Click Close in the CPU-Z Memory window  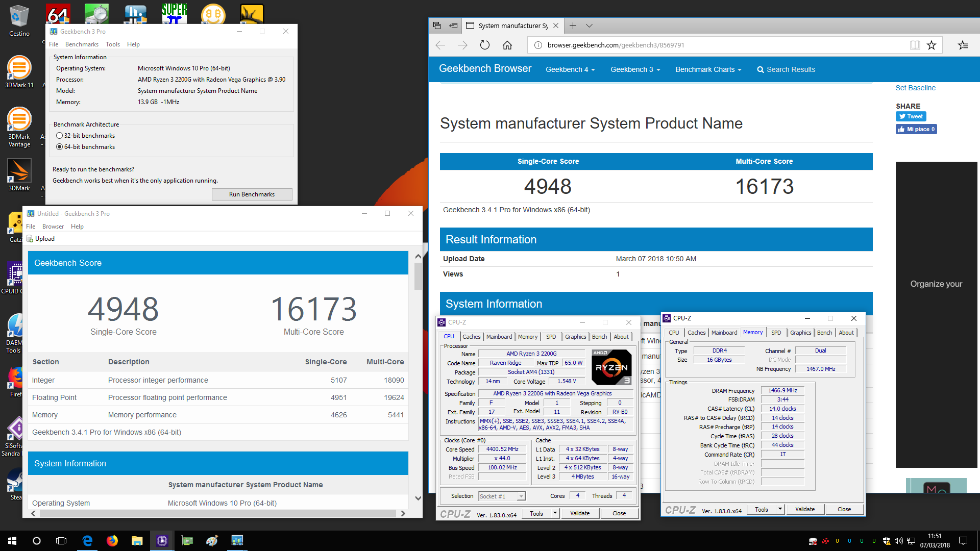[844, 509]
